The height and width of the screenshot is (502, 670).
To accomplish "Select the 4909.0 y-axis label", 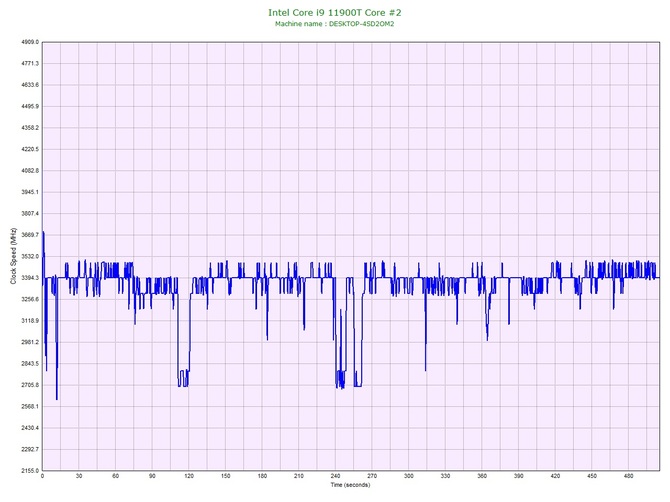I will coord(30,42).
